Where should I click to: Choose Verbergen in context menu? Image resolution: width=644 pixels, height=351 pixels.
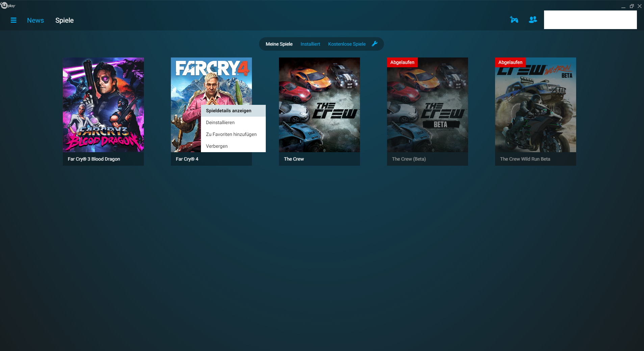coord(233,146)
